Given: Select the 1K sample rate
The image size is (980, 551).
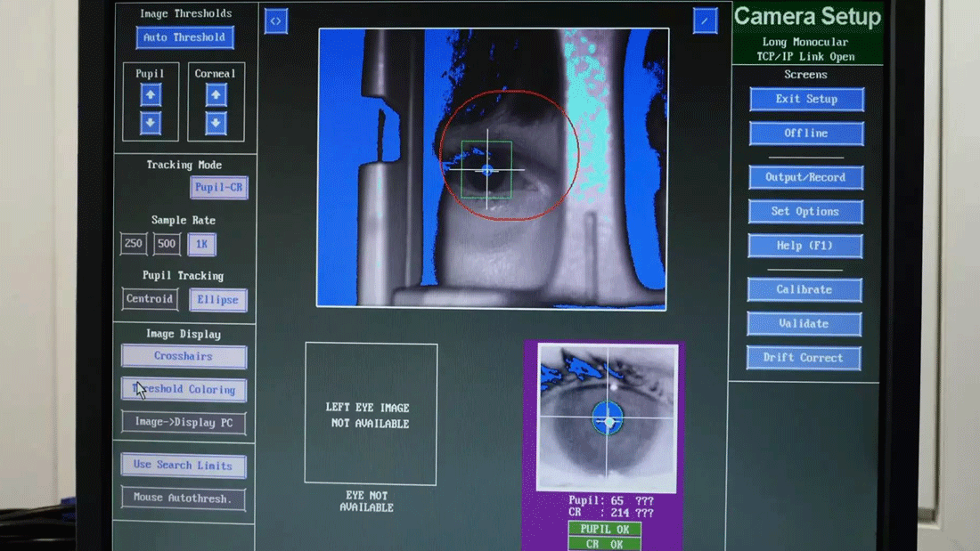Looking at the screenshot, I should click(201, 244).
